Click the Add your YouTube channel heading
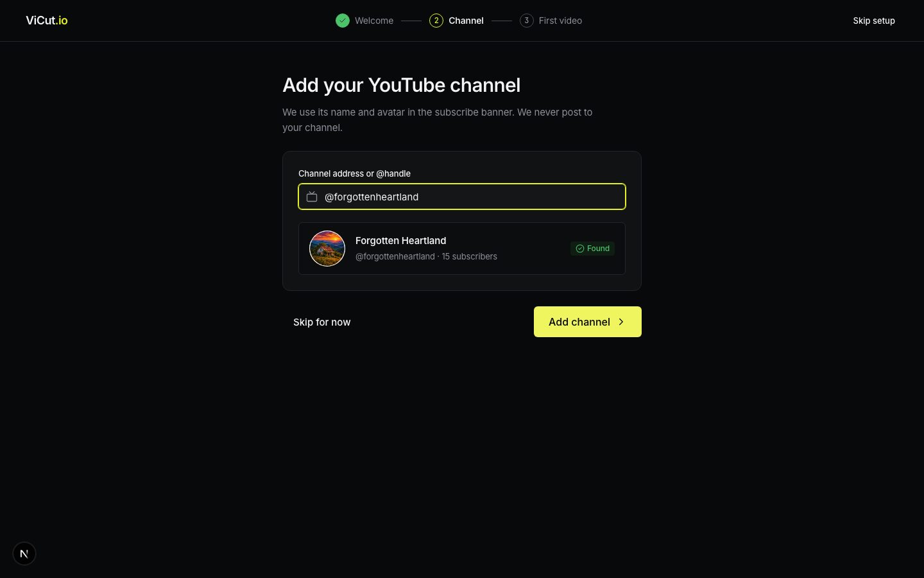Viewport: 924px width, 578px height. (402, 85)
